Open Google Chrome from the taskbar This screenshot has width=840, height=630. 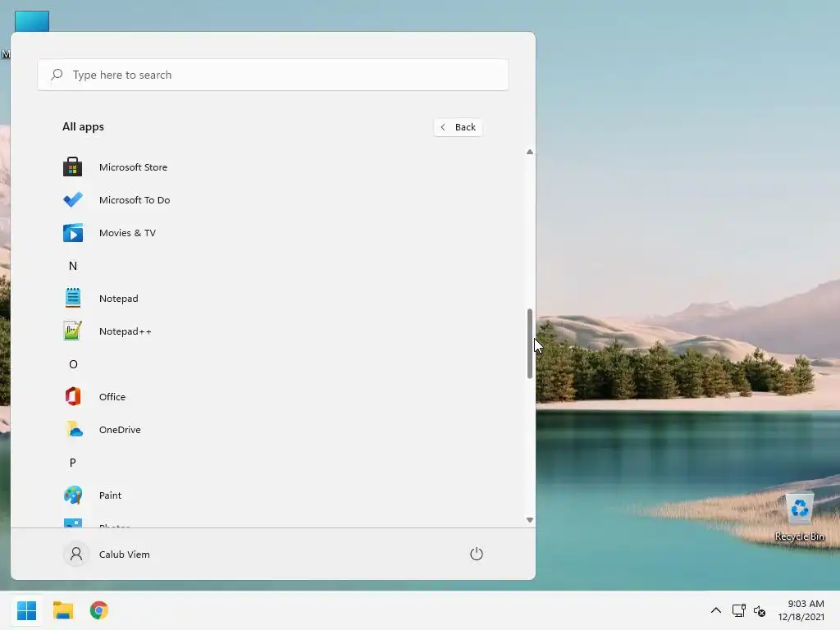(98, 610)
